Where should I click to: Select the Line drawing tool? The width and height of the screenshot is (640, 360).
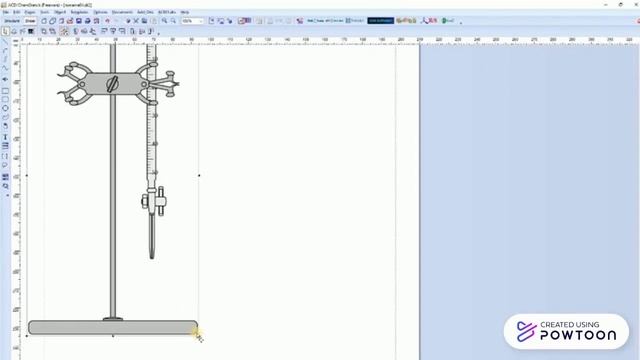pos(5,42)
